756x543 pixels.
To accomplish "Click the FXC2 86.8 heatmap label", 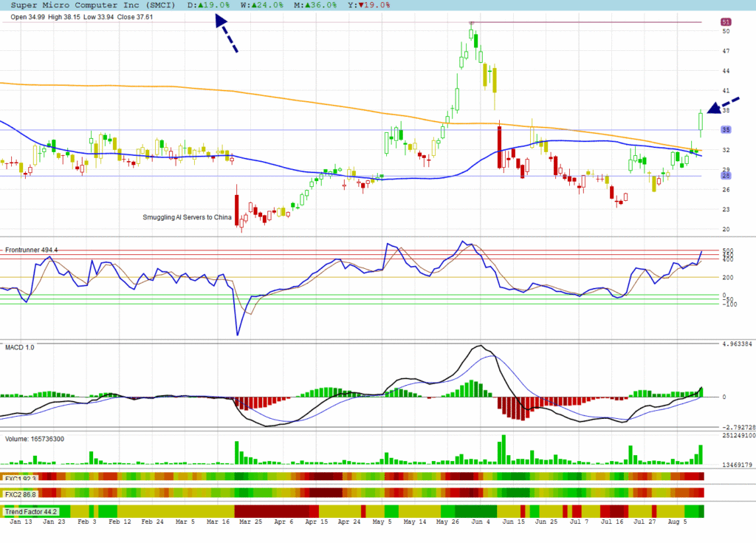I will (20, 495).
